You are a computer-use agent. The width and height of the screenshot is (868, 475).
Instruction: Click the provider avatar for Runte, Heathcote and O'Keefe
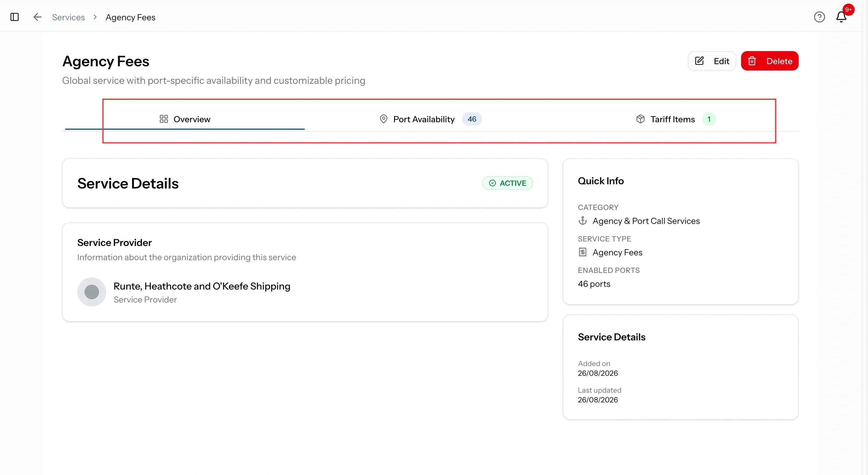tap(92, 292)
